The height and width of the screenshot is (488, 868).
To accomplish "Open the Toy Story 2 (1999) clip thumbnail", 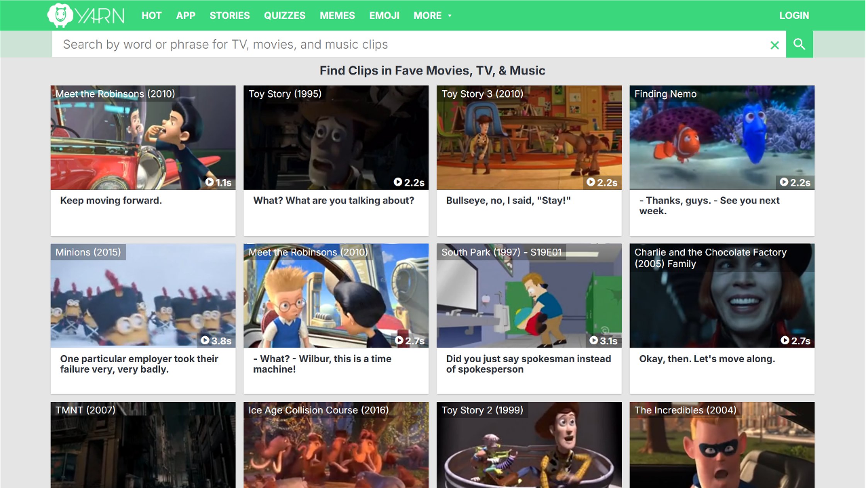I will 529,445.
